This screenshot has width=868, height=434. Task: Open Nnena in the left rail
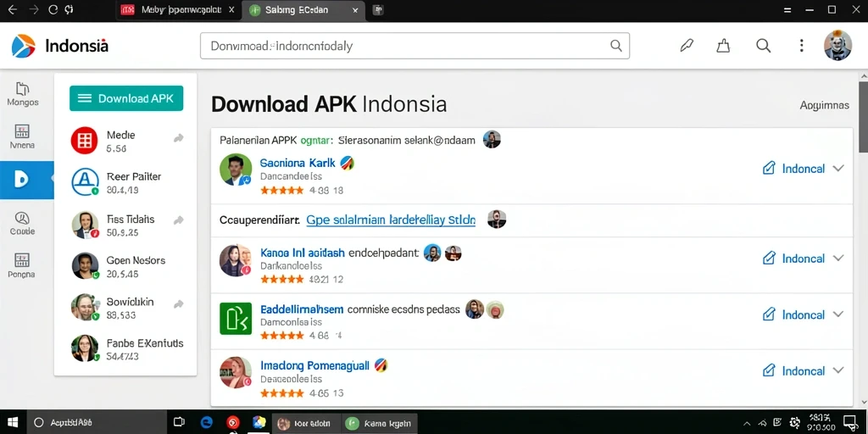pyautogui.click(x=23, y=137)
